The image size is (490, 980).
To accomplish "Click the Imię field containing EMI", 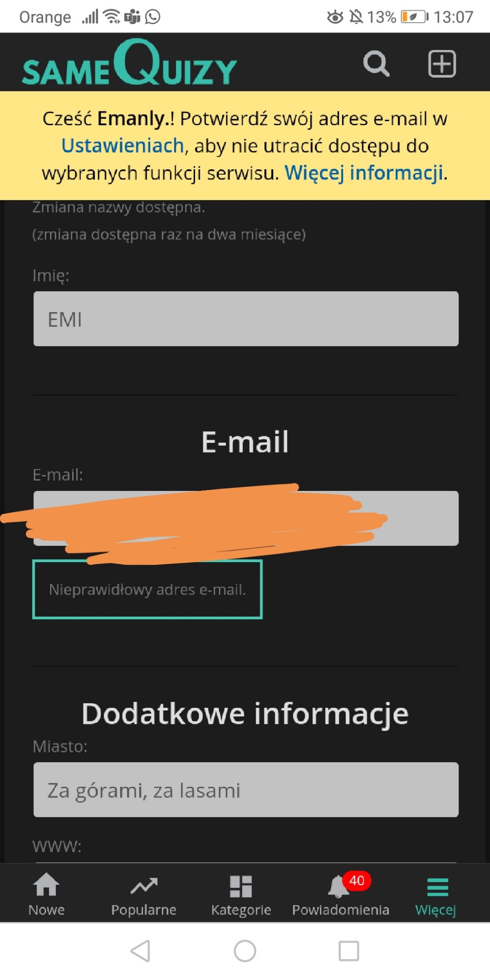I will tap(246, 319).
